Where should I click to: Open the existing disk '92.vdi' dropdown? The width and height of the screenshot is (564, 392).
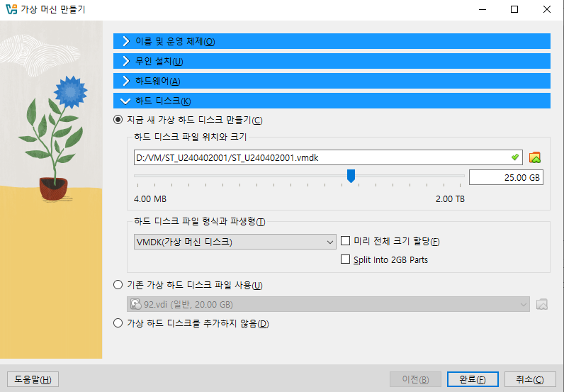tap(328, 304)
